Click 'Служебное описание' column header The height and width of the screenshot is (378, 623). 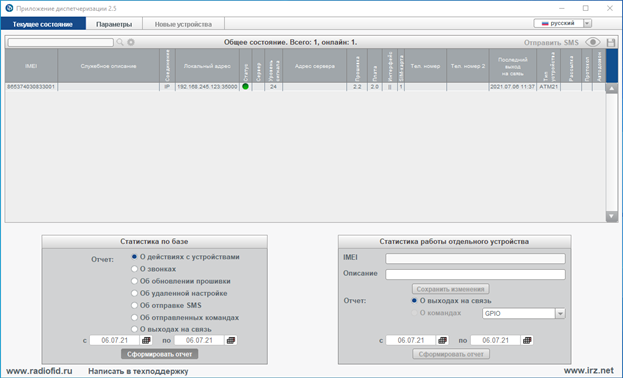coord(108,66)
